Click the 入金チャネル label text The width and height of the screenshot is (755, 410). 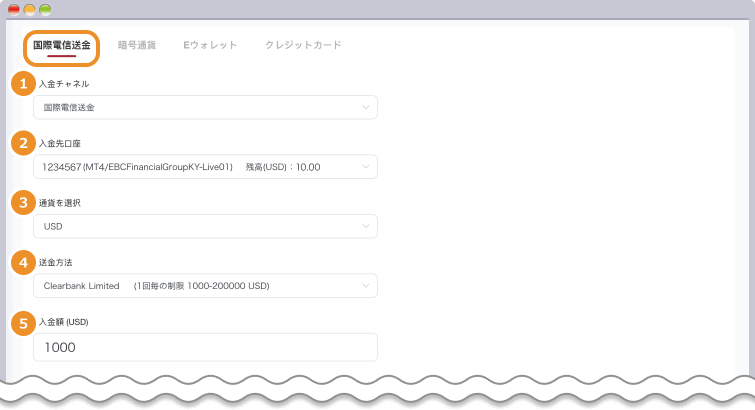64,84
